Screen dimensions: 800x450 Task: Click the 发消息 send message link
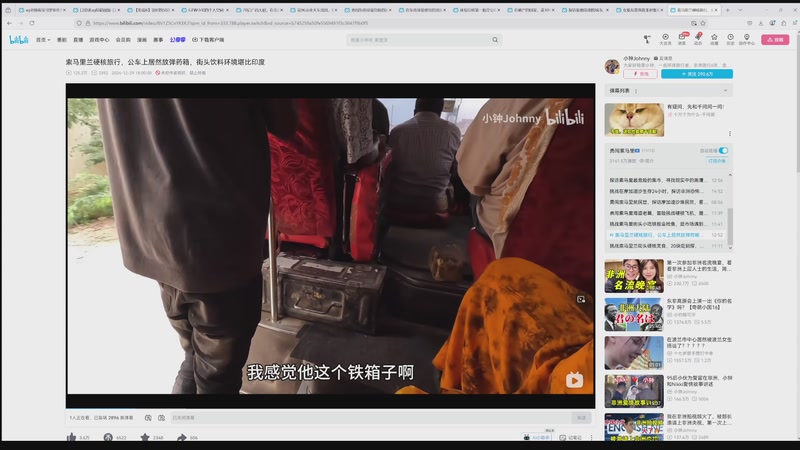pyautogui.click(x=663, y=58)
